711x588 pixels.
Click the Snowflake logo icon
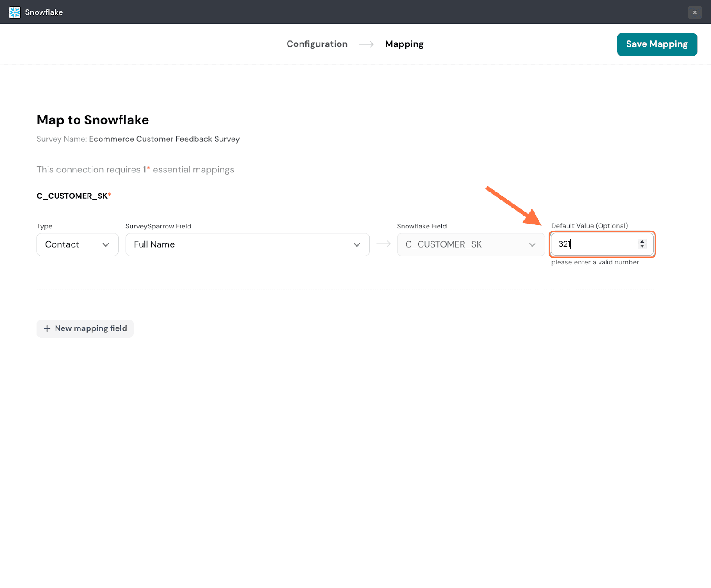point(15,12)
